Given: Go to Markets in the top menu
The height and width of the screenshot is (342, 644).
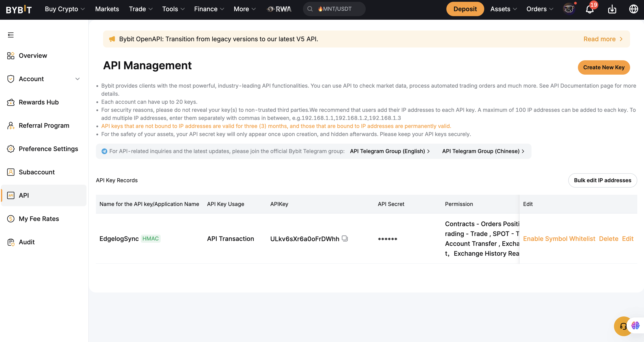Looking at the screenshot, I should 107,9.
